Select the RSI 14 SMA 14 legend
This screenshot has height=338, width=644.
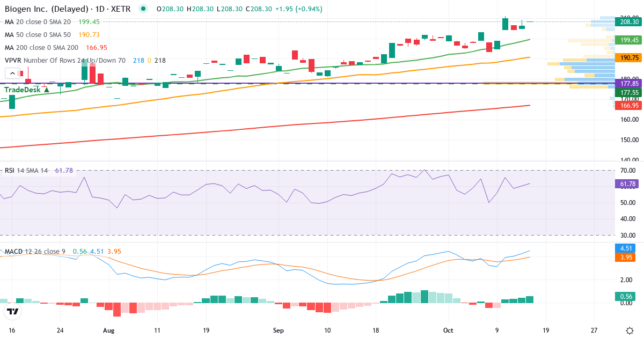coord(26,171)
